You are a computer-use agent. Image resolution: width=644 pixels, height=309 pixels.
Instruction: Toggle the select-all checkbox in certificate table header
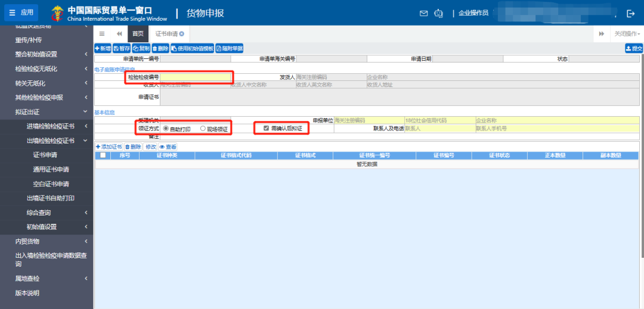[x=103, y=155]
